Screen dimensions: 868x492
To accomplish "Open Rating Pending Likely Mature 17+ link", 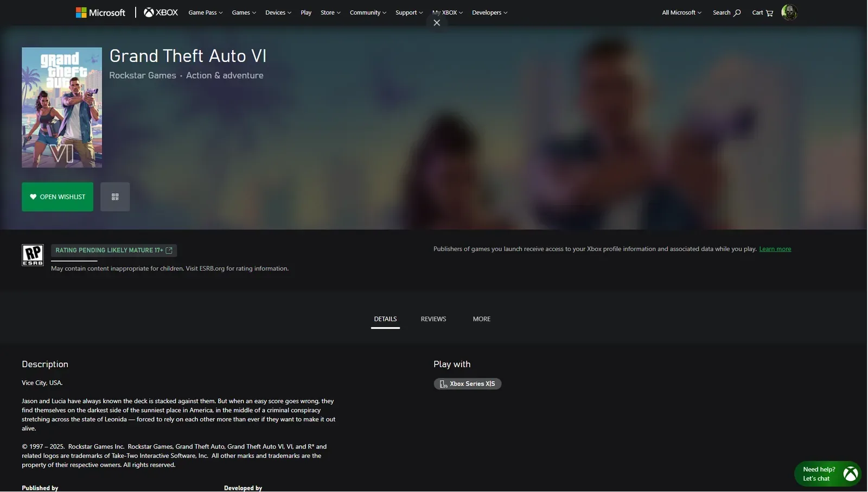I will click(114, 250).
